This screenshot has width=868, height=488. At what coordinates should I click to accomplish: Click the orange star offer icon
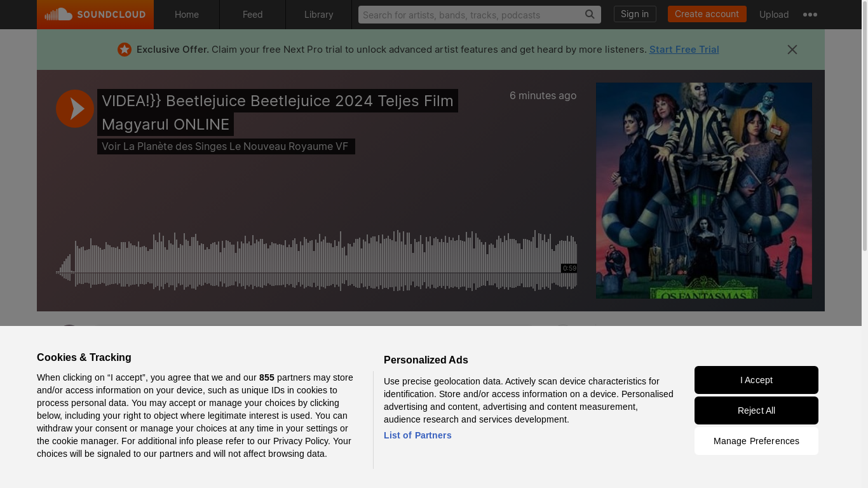[125, 50]
